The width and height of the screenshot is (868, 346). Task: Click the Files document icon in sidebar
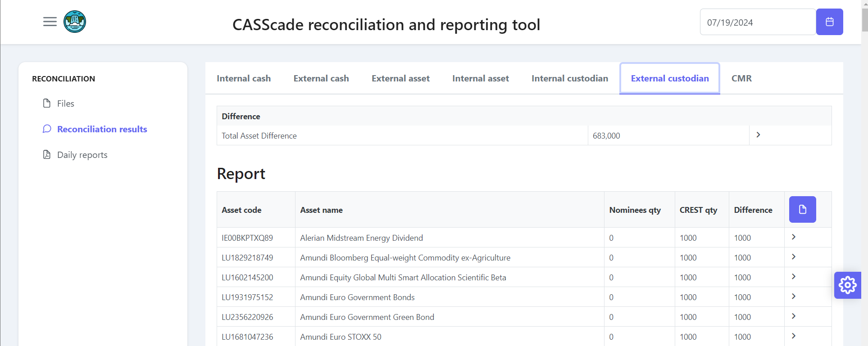47,103
